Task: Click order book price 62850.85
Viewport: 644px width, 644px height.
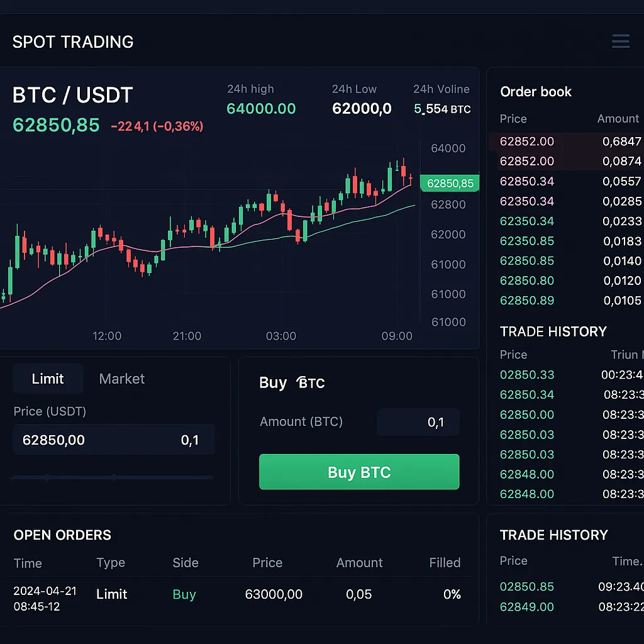Action: coord(527,261)
